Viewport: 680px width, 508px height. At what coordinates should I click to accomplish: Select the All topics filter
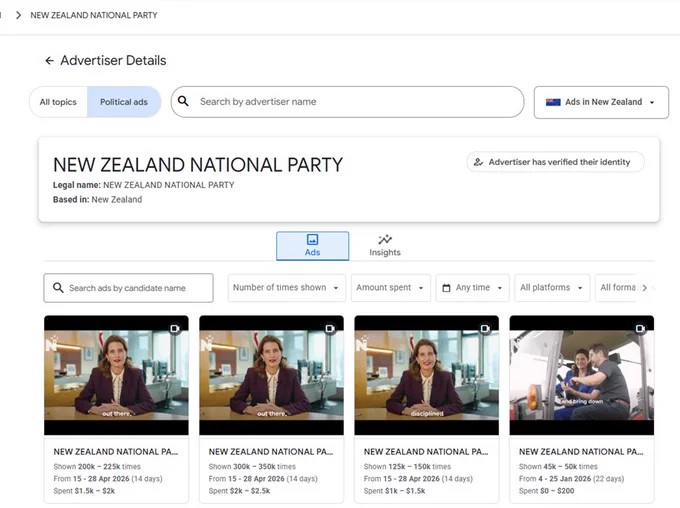click(x=58, y=102)
